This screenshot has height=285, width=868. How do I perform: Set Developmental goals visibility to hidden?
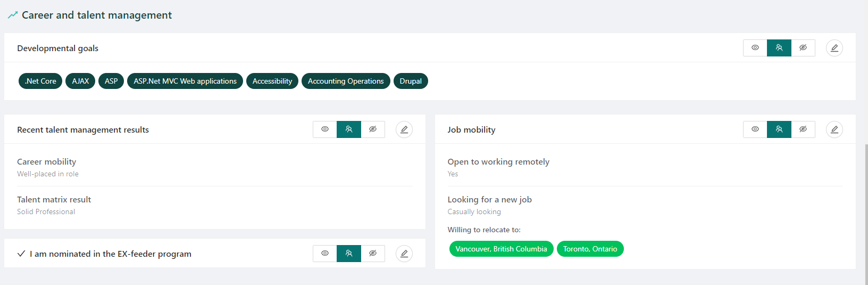click(x=803, y=48)
